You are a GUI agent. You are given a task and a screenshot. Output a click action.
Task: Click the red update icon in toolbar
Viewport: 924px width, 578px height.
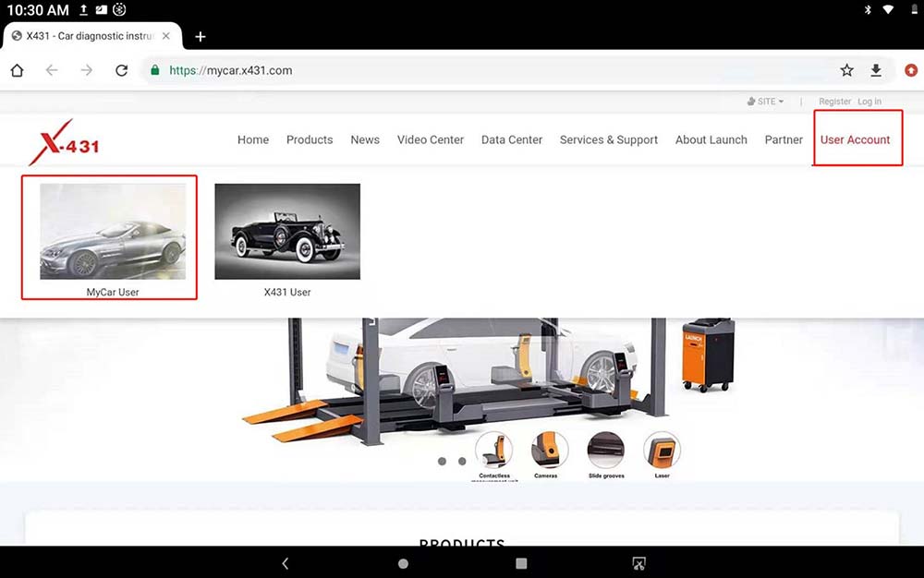tap(911, 70)
